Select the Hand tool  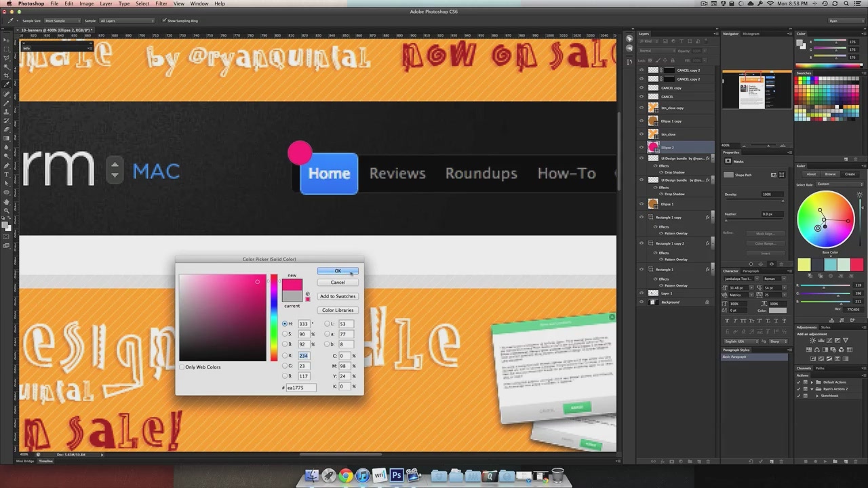[x=7, y=201]
